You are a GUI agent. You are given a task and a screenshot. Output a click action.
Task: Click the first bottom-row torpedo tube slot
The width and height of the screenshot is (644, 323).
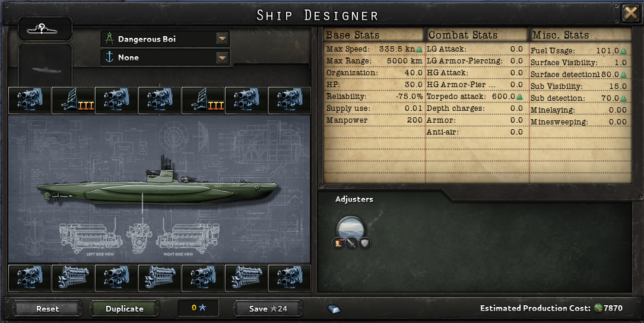coord(30,278)
